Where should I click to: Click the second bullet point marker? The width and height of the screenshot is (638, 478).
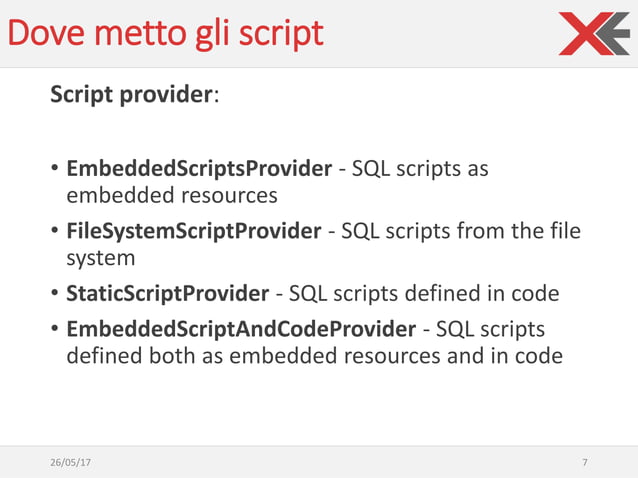coord(55,231)
